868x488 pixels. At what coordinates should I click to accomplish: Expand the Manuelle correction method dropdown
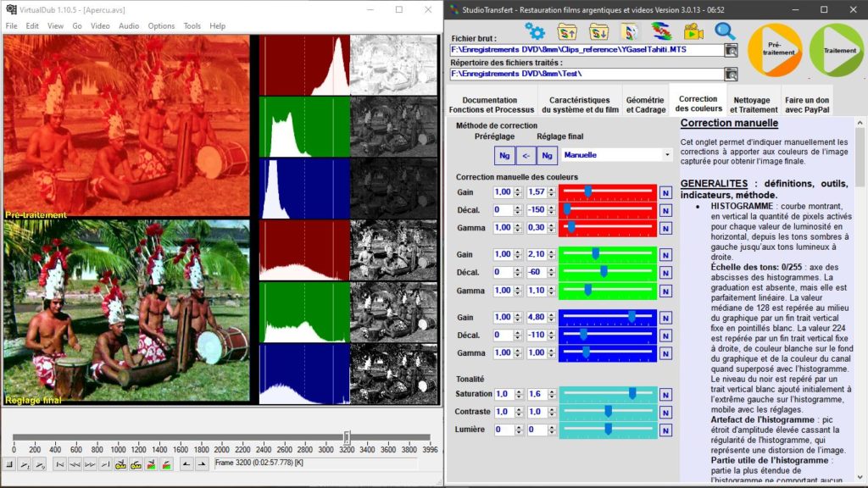pos(667,155)
